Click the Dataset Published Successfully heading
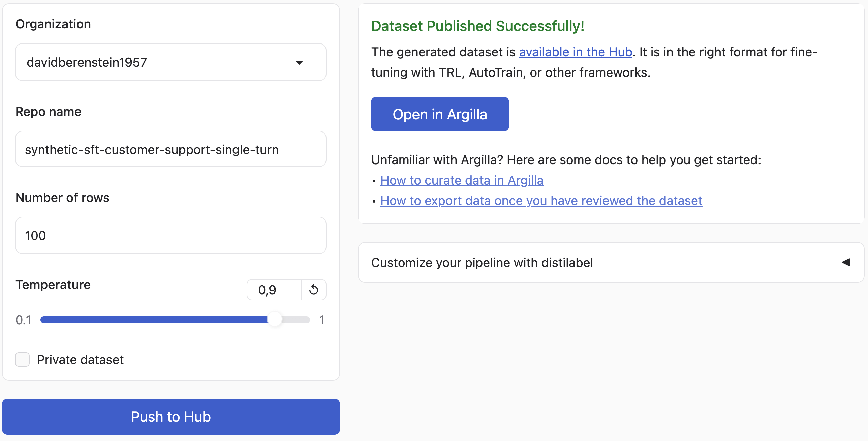The image size is (868, 441). [x=477, y=26]
